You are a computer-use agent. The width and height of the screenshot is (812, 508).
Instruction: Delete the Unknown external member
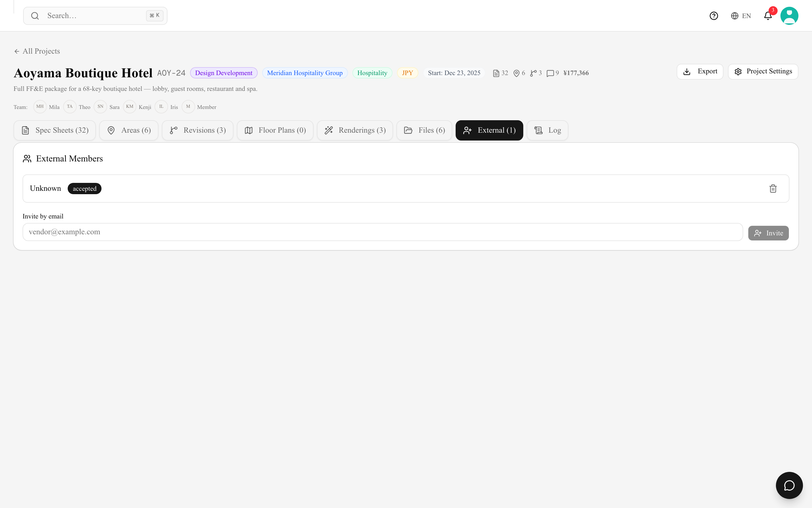pyautogui.click(x=773, y=189)
